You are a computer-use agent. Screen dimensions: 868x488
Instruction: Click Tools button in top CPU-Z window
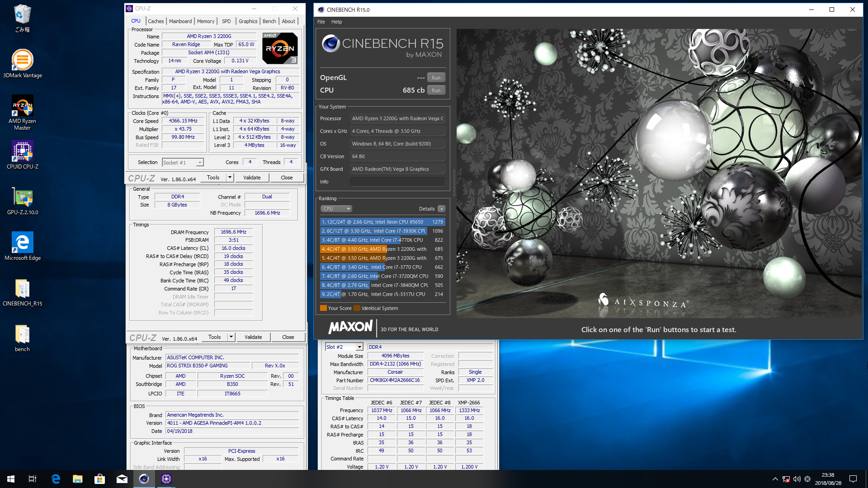pyautogui.click(x=213, y=178)
